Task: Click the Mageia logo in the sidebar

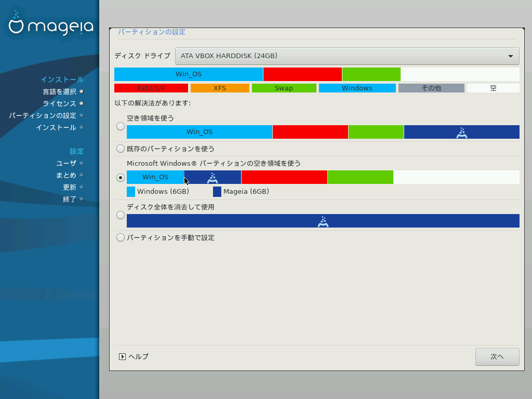Action: [51, 23]
